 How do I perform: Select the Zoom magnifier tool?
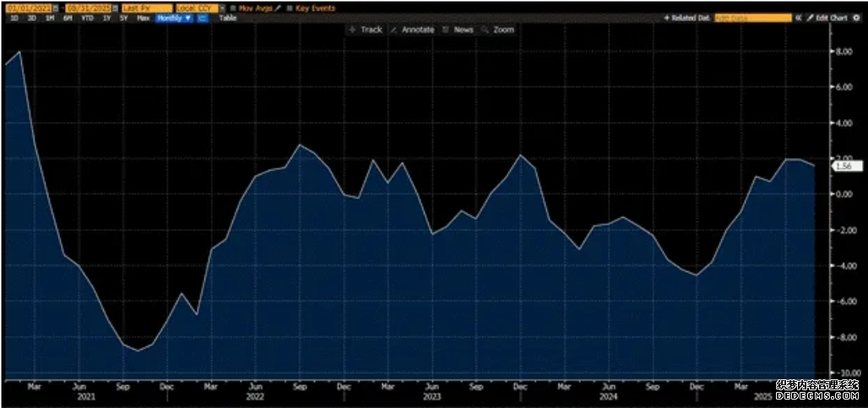coord(498,30)
